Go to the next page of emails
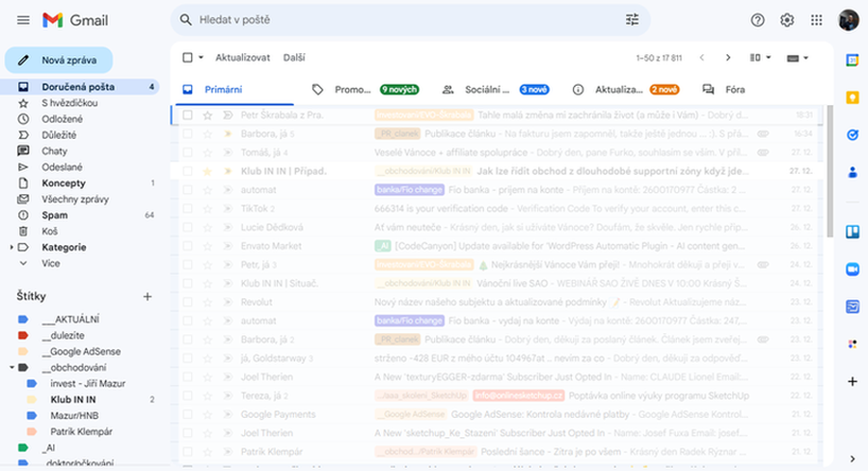This screenshot has width=868, height=471. pos(728,58)
